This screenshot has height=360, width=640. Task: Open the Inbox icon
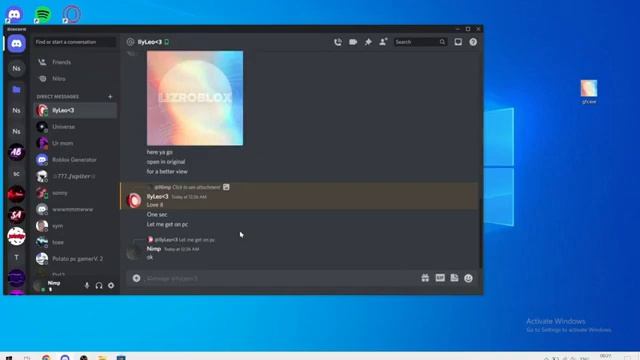coord(458,42)
